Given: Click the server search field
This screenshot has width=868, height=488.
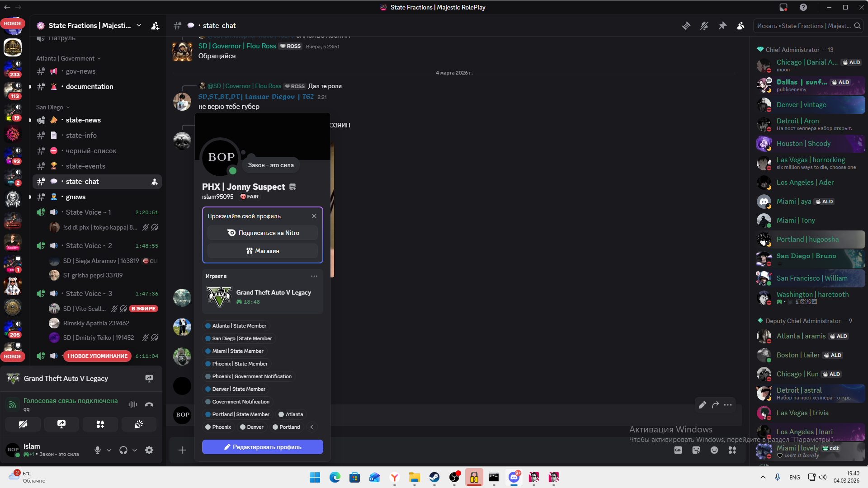Looking at the screenshot, I should tap(805, 26).
